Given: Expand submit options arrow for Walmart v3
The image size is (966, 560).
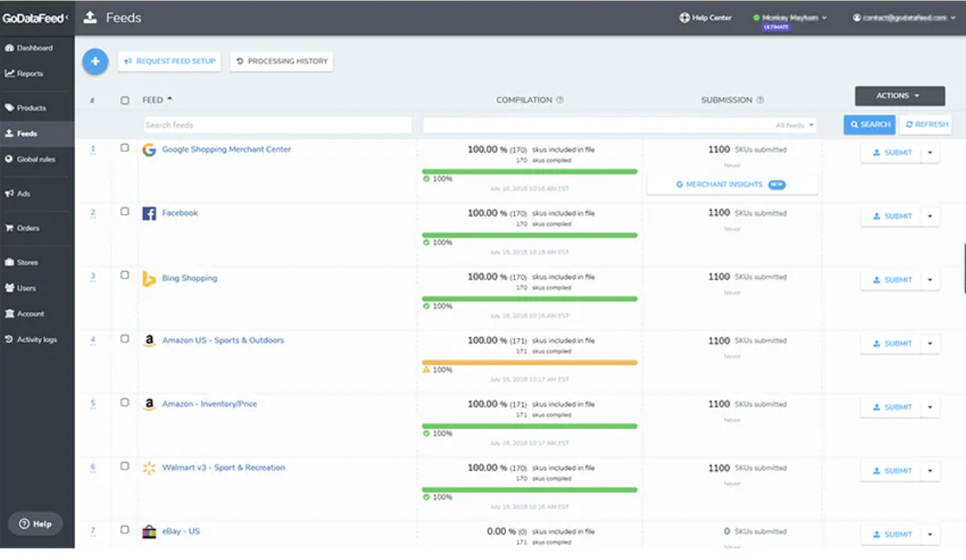Looking at the screenshot, I should [x=930, y=471].
